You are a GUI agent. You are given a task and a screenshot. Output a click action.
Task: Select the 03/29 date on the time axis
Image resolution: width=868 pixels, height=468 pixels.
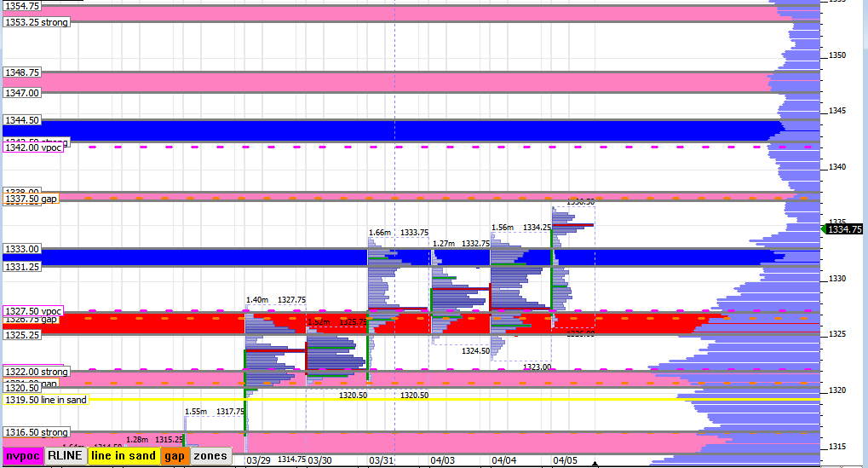pyautogui.click(x=258, y=461)
